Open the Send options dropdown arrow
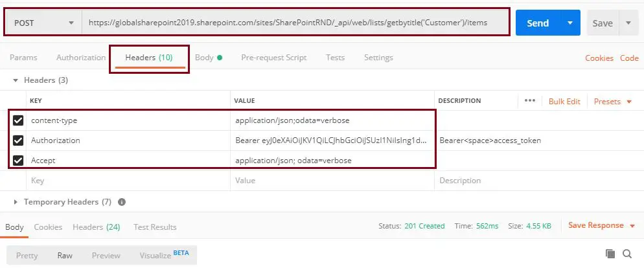Screen dimensions: 644x268 (x=570, y=23)
